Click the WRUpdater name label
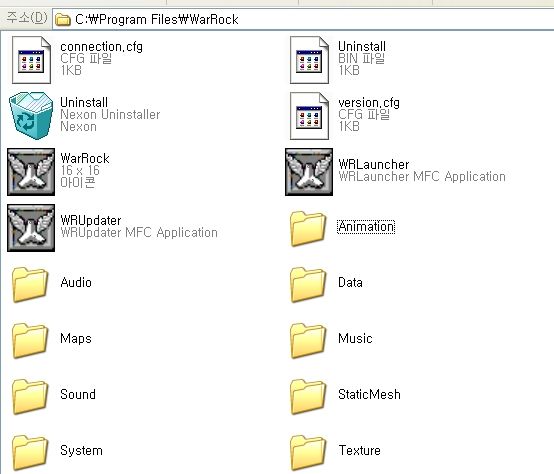 pos(90,220)
